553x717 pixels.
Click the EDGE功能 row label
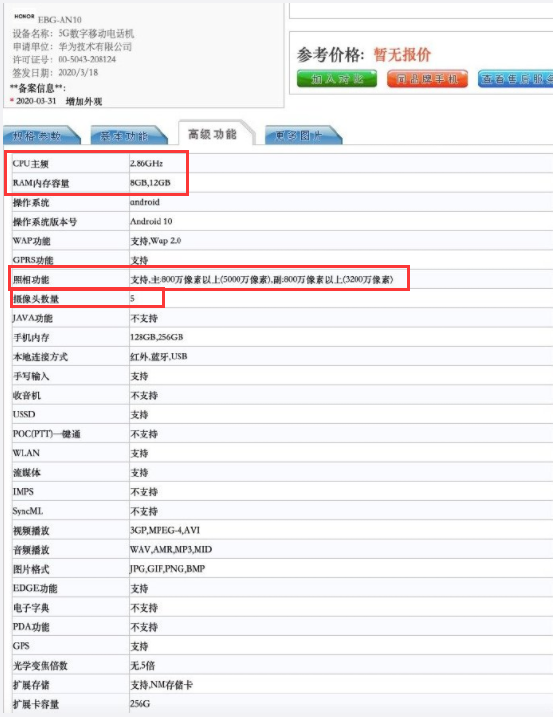[35, 588]
